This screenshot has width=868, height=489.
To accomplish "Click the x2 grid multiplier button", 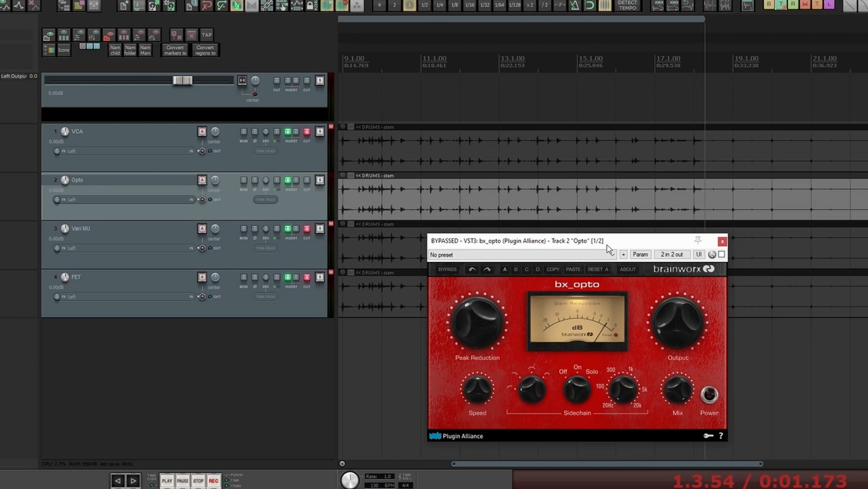I will coord(530,5).
